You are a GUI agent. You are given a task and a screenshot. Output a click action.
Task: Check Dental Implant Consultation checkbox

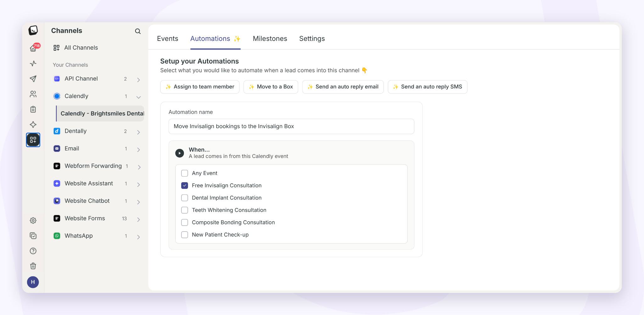[x=185, y=198]
